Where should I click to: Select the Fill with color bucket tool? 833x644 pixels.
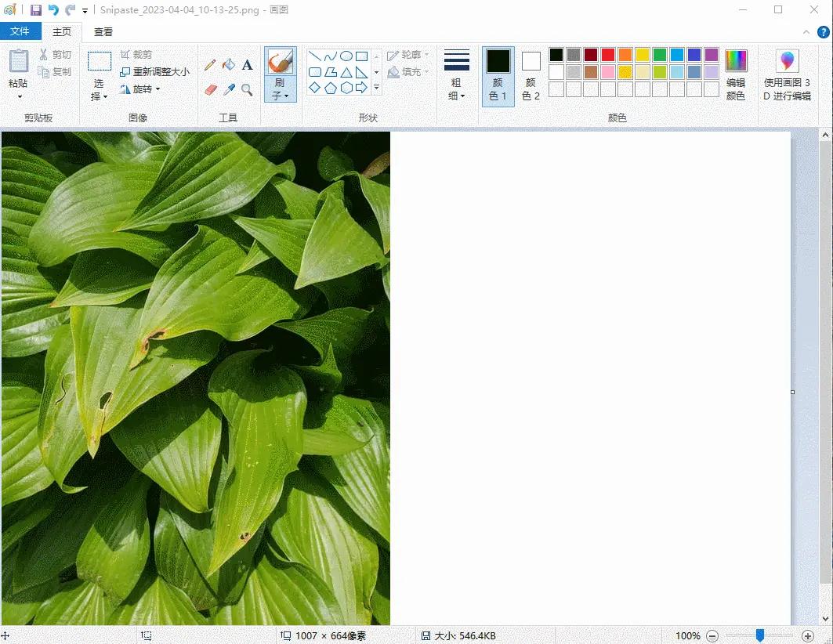coord(228,64)
